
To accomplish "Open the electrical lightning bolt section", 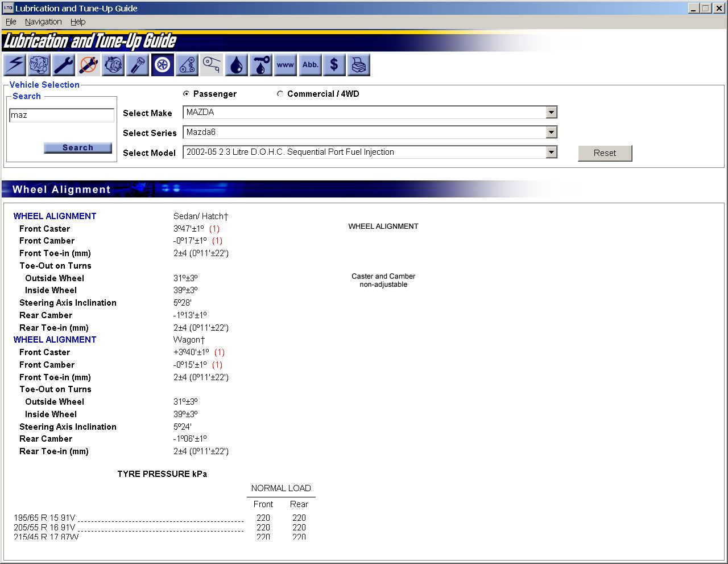I will [x=15, y=65].
